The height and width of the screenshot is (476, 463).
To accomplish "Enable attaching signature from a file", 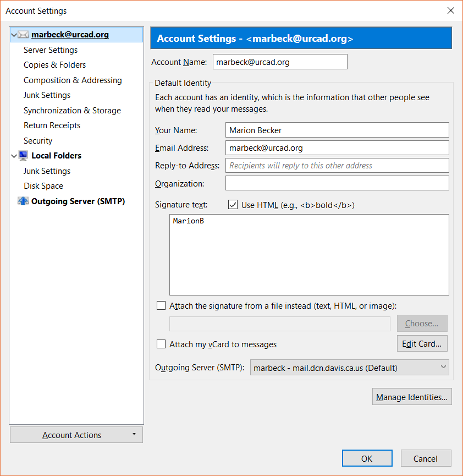I will [x=161, y=305].
